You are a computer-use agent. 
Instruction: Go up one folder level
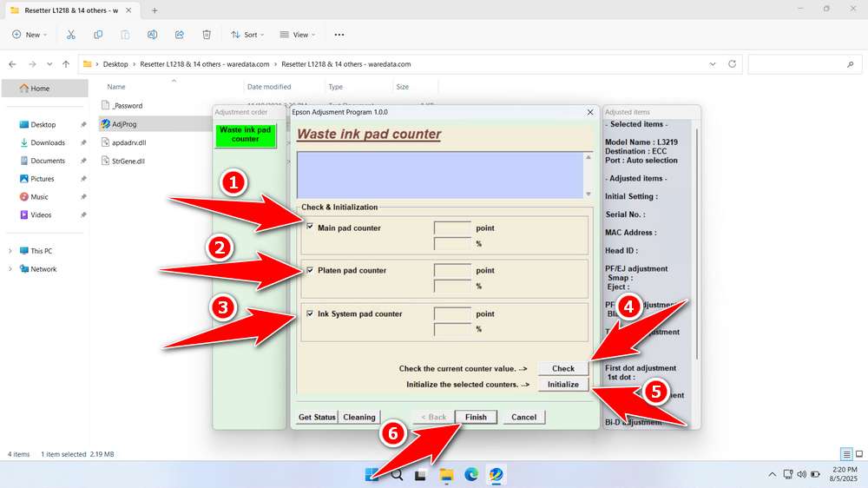[x=66, y=64]
